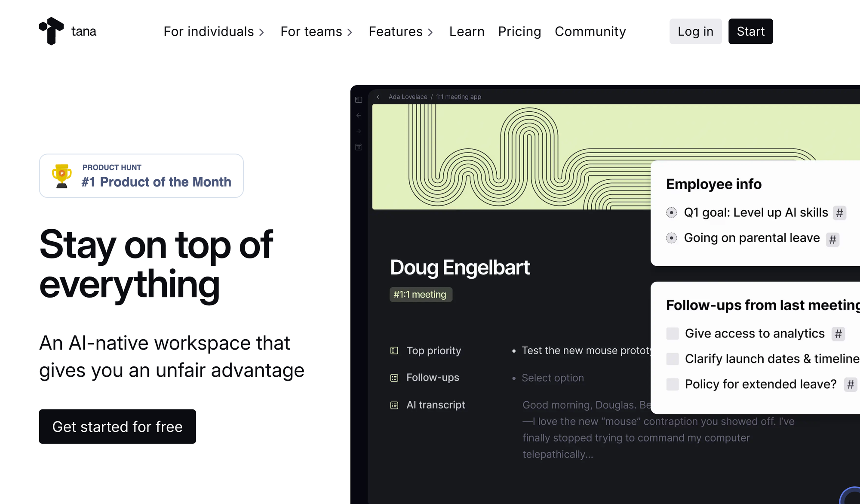The width and height of the screenshot is (860, 504).
Task: Check the Policy for extended leave checkbox
Action: tap(673, 384)
